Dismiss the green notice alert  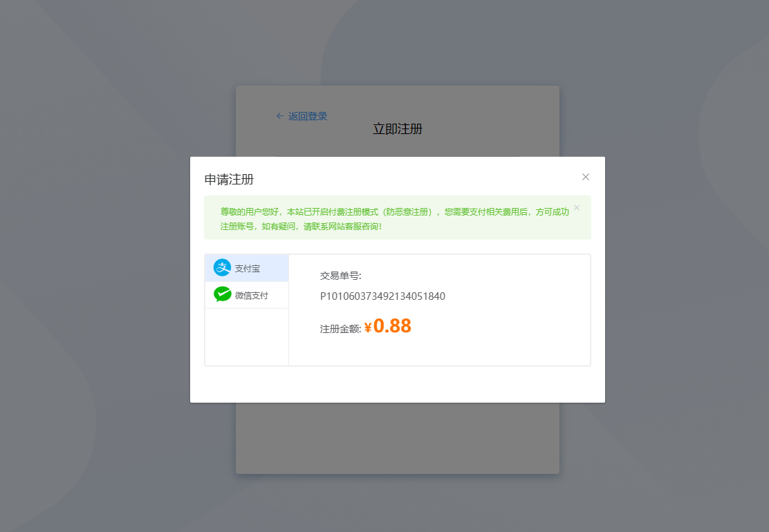coord(577,208)
